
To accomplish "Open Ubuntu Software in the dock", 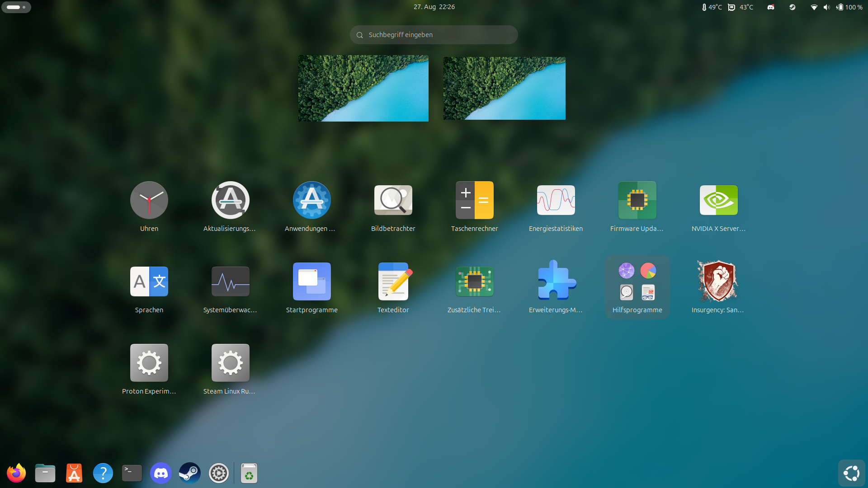I will [x=74, y=473].
